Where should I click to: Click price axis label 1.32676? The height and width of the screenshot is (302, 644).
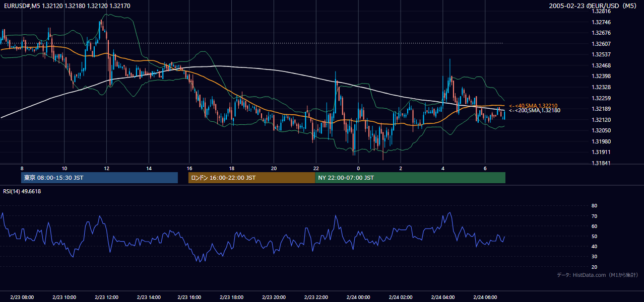coord(601,33)
